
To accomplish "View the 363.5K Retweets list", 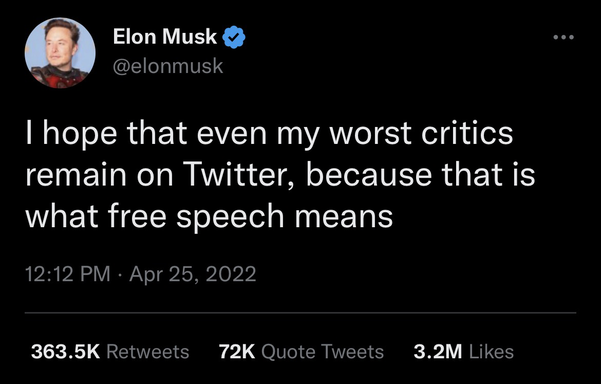I will click(x=110, y=351).
